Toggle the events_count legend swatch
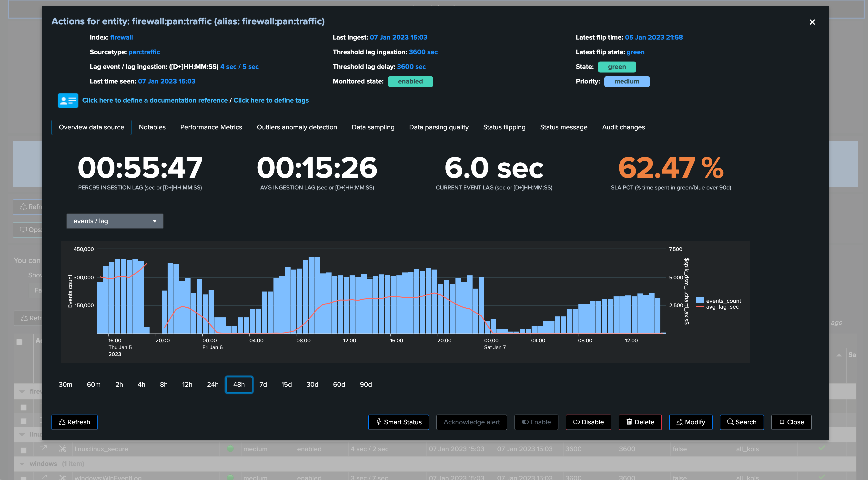This screenshot has width=868, height=480. pos(700,301)
